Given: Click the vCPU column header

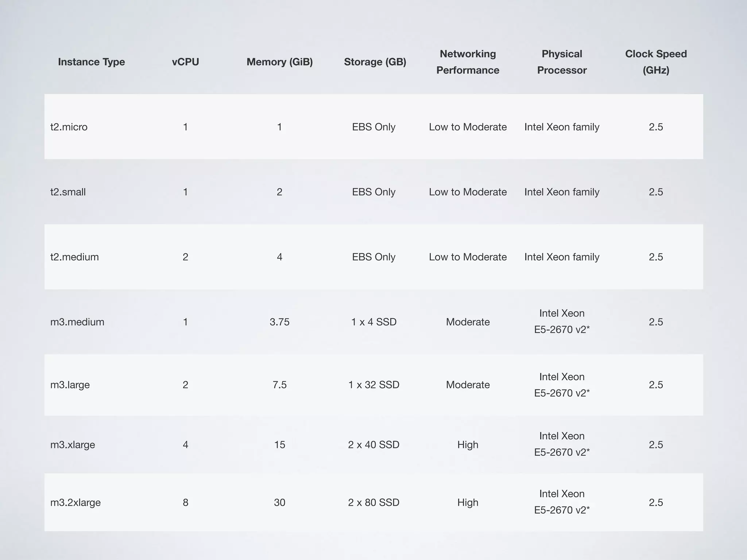Looking at the screenshot, I should (x=185, y=62).
